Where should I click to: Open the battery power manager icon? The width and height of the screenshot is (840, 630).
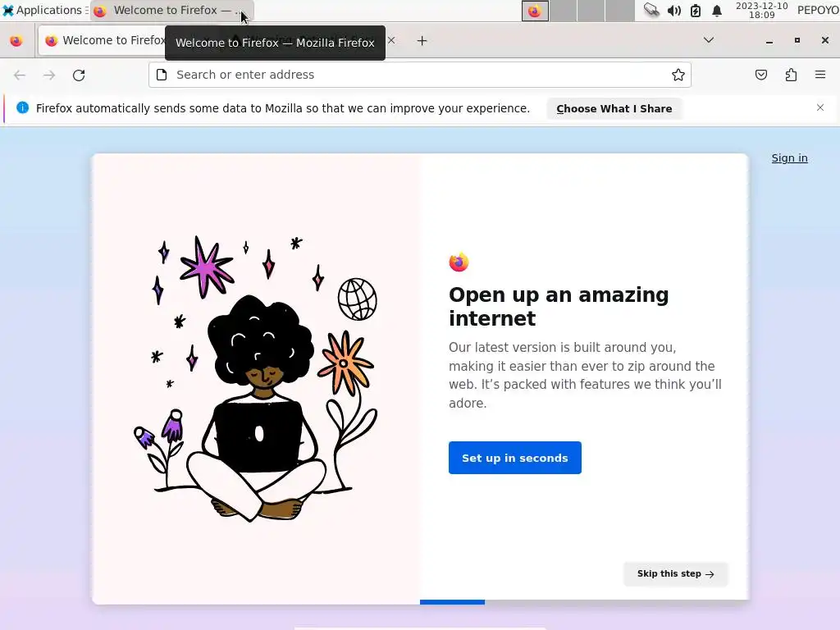point(696,10)
